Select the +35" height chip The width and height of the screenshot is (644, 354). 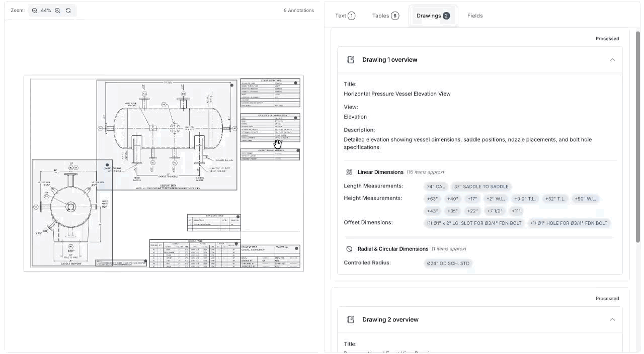point(453,211)
